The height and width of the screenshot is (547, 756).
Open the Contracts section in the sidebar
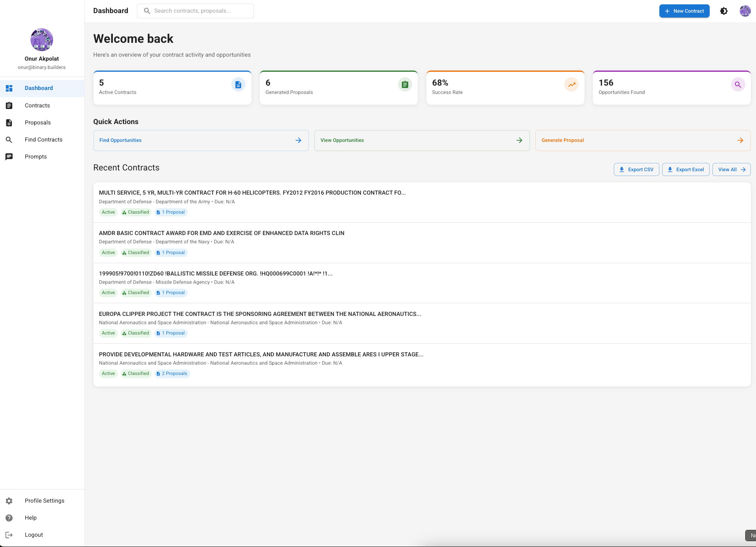[x=37, y=105]
